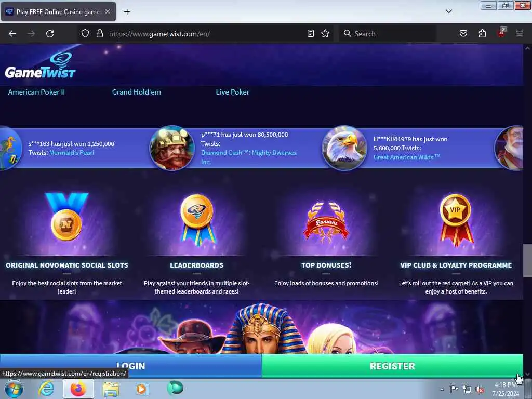Click text 'Enjoy loads of bonuses and promotions!'
Screen dimensions: 532x399
[x=326, y=283]
